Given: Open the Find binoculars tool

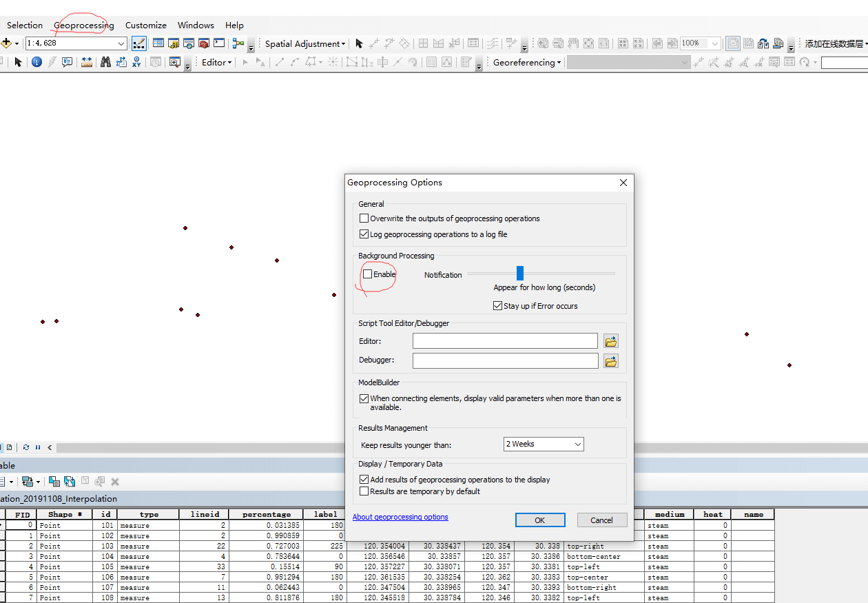Looking at the screenshot, I should click(x=105, y=62).
